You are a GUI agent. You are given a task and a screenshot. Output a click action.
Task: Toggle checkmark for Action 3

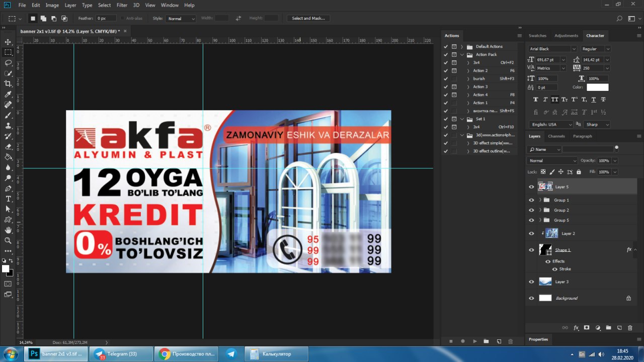[446, 86]
